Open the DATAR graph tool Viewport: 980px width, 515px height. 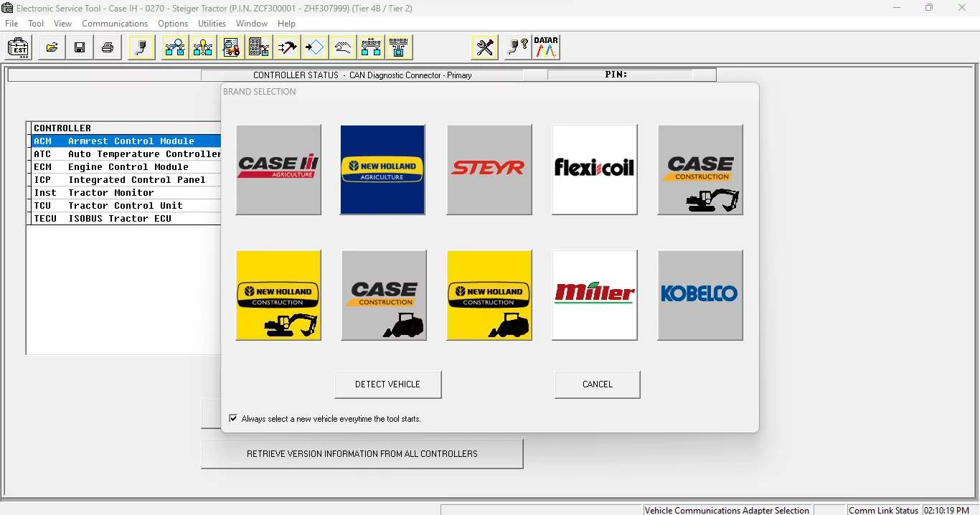coord(546,48)
